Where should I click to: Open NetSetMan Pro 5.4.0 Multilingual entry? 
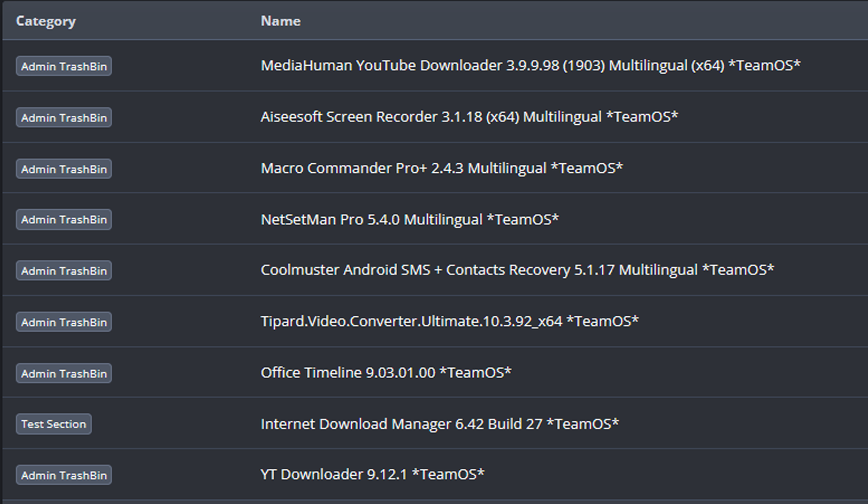point(410,219)
